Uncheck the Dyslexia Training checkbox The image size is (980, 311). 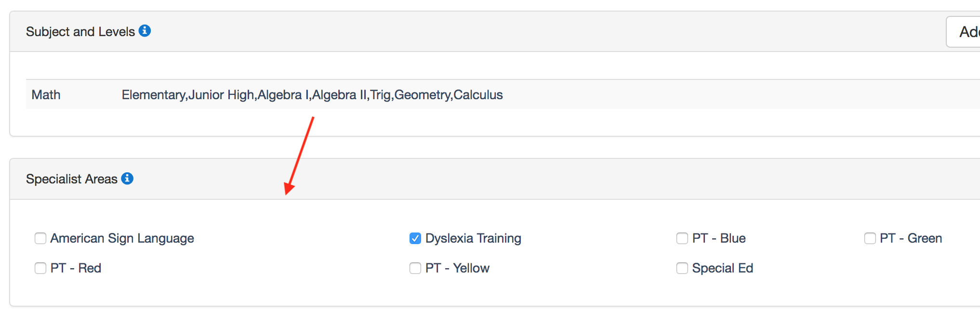point(415,238)
